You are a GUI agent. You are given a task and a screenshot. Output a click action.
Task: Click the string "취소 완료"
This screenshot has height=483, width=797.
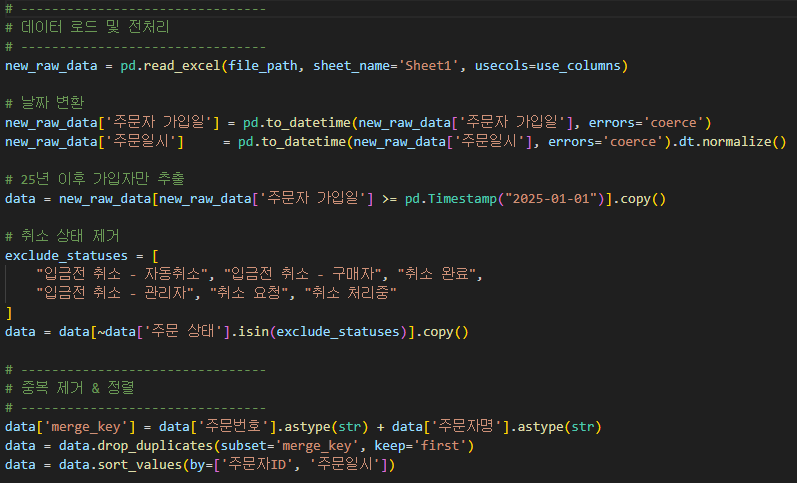click(437, 275)
